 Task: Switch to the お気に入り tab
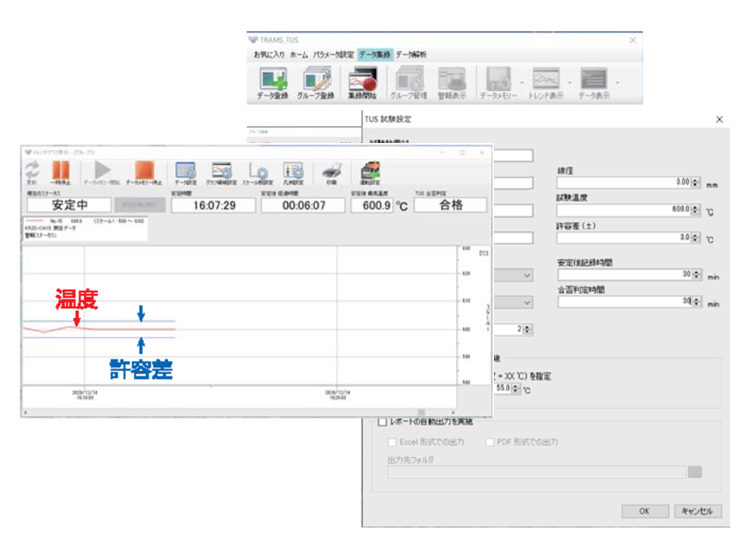point(269,54)
